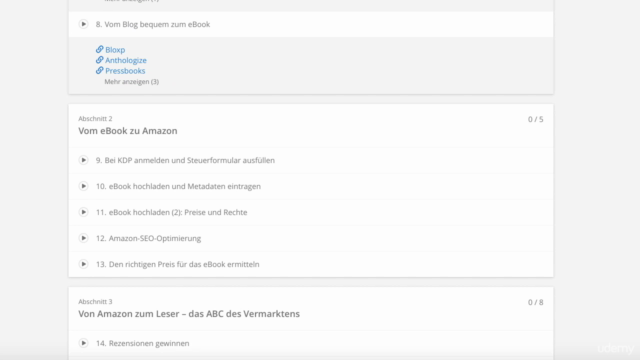Play lecture 11 Preise und Rechte icon
Screen dimensions: 640x360
(83, 212)
